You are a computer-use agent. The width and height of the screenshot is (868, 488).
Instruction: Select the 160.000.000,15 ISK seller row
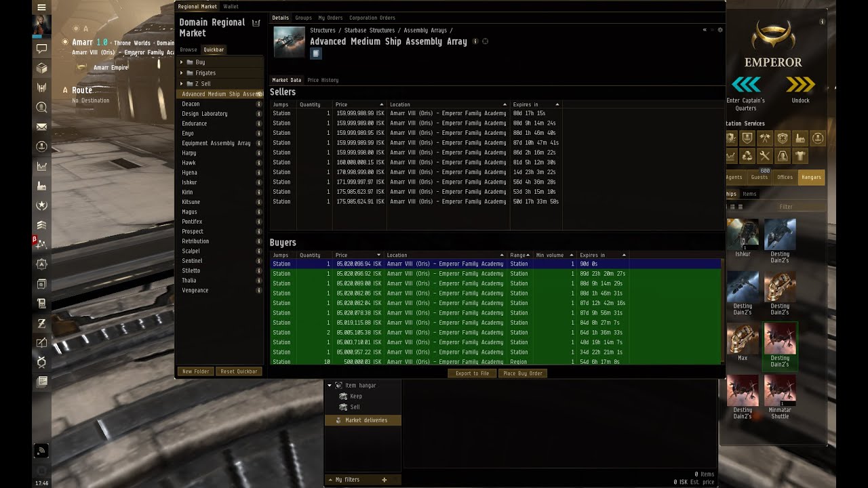(416, 163)
